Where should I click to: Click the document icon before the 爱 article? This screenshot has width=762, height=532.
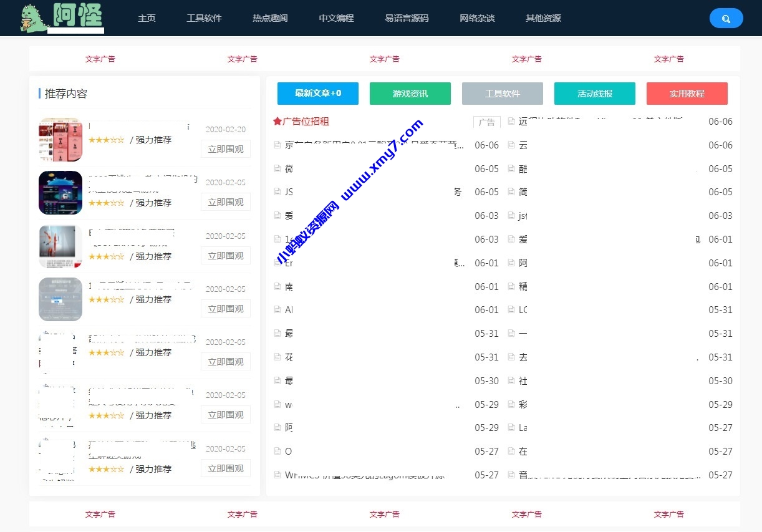click(276, 215)
